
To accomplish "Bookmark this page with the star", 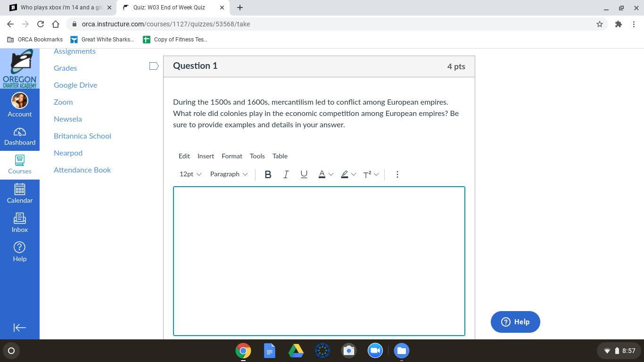I will (600, 24).
